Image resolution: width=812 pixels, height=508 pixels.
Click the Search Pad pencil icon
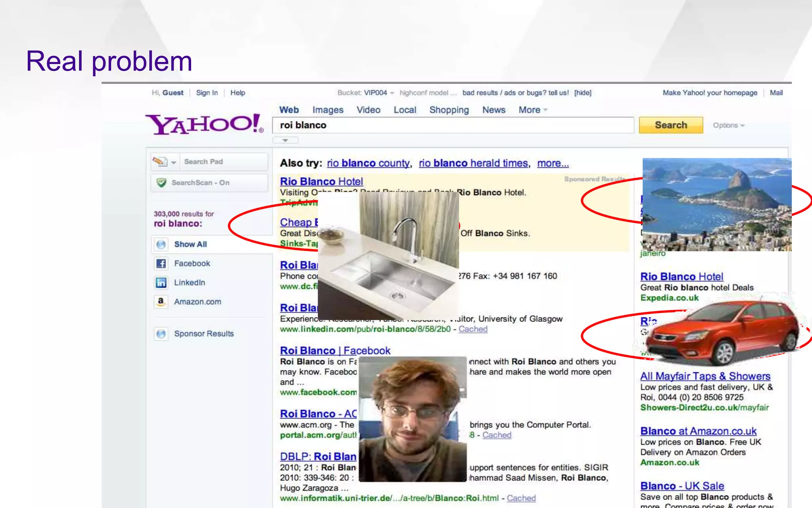tap(159, 162)
